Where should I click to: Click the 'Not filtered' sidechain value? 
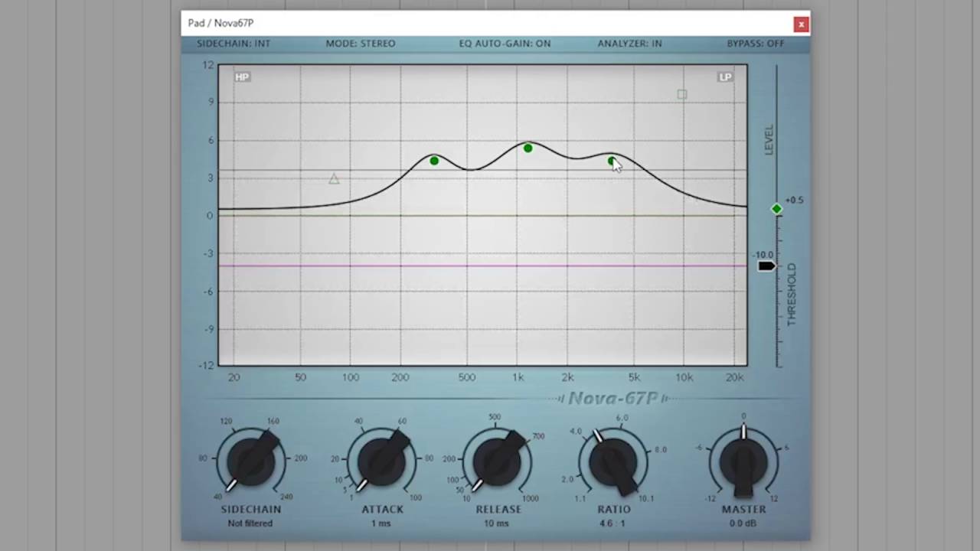click(x=250, y=523)
